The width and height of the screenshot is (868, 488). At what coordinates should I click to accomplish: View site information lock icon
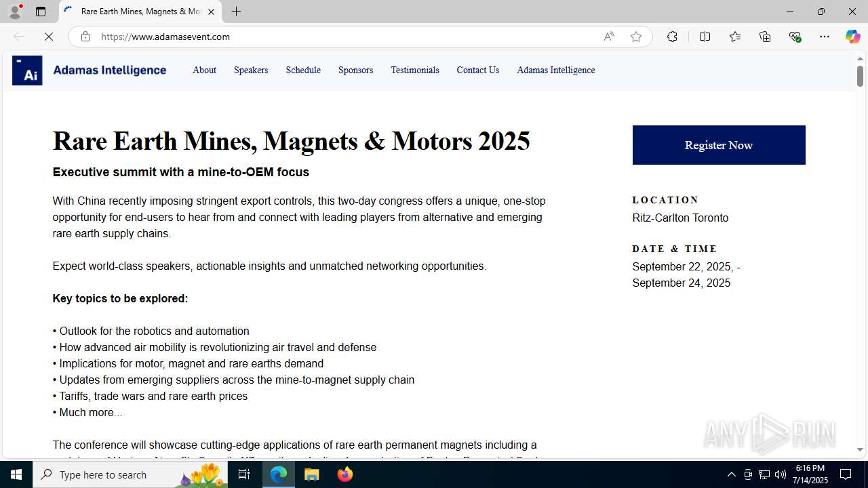[85, 37]
